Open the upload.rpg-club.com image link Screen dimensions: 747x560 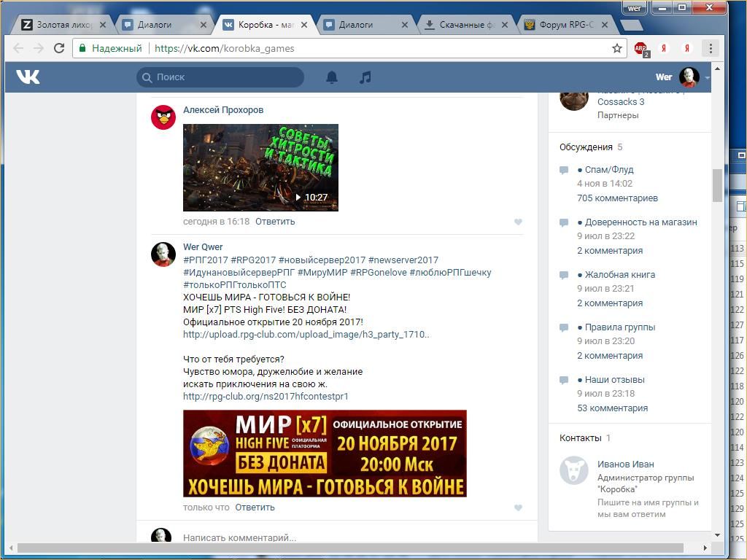click(x=306, y=334)
